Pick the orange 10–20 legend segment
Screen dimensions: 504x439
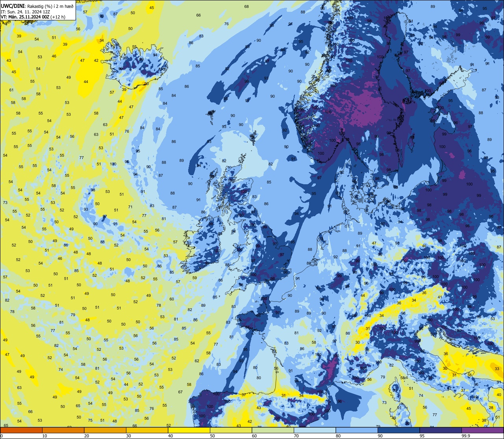click(63, 430)
